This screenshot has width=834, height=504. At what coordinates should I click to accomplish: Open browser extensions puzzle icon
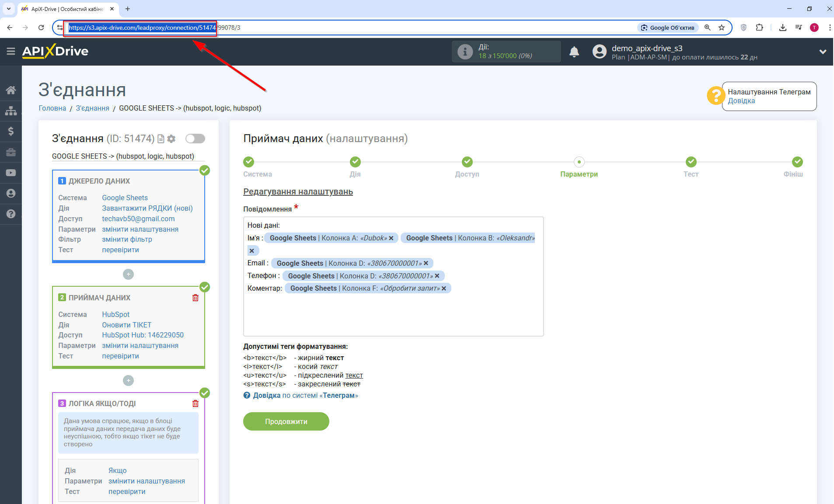pos(759,28)
